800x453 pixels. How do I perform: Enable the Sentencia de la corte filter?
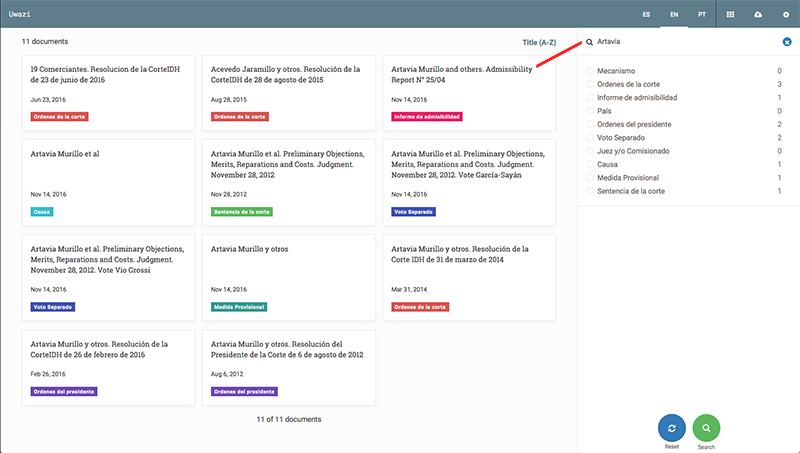point(590,190)
